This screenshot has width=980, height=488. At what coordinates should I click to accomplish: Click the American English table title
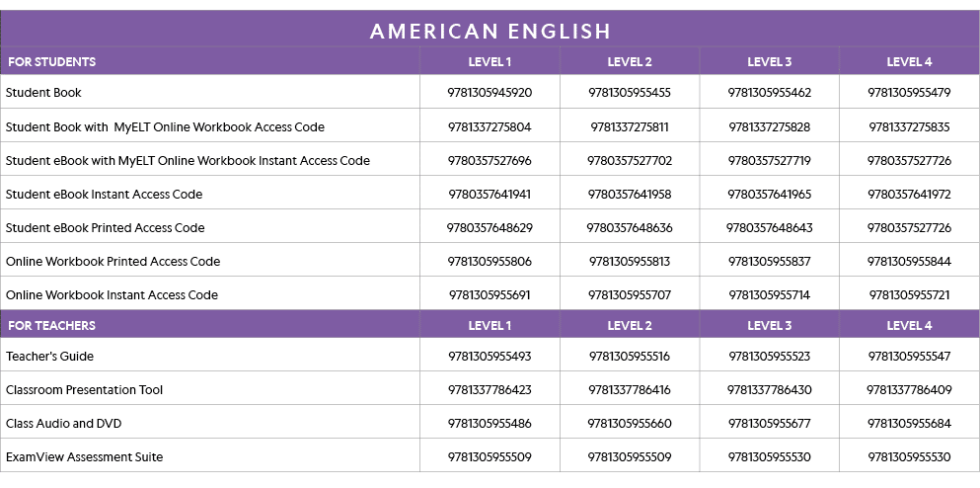490,31
